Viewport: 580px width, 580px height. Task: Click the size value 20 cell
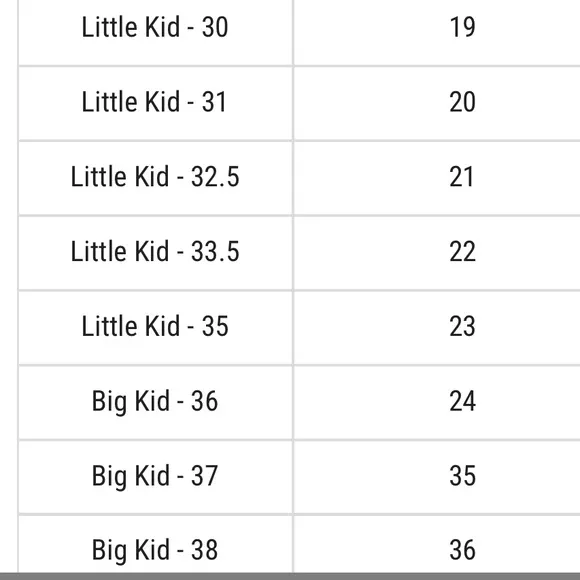pyautogui.click(x=437, y=104)
